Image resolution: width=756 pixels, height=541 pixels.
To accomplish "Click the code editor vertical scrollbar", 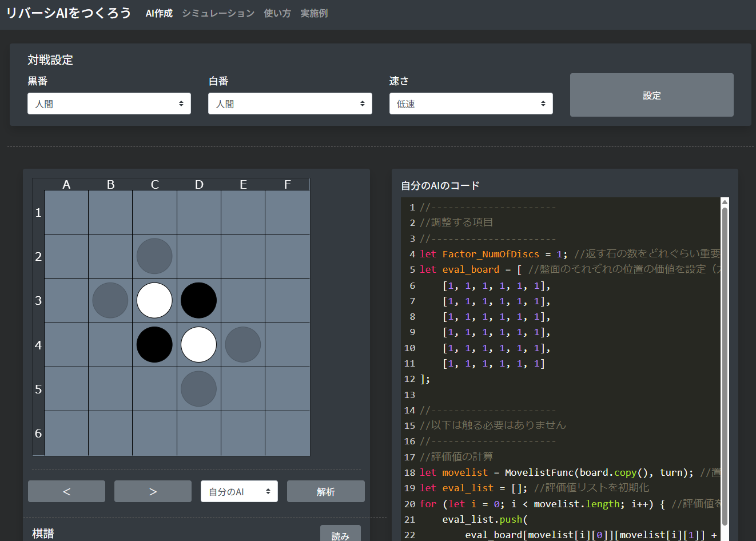I will (725, 366).
